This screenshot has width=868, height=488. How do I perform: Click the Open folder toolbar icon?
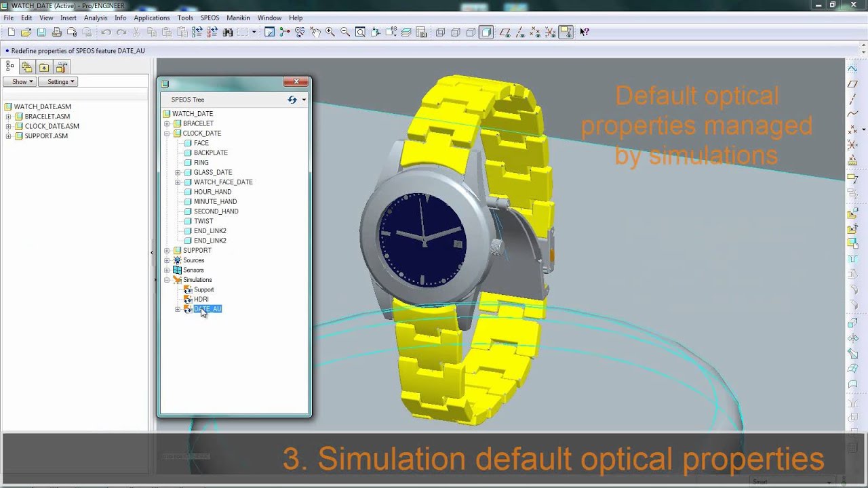(26, 32)
